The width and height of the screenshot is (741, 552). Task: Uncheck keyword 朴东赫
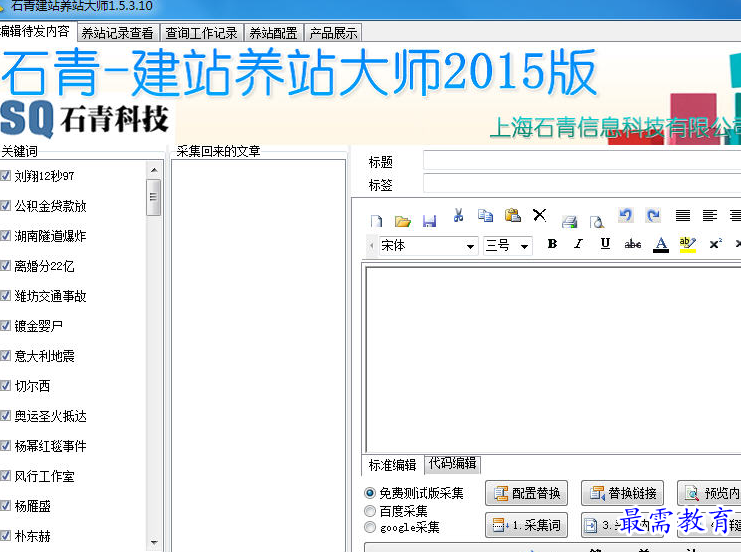click(x=5, y=536)
